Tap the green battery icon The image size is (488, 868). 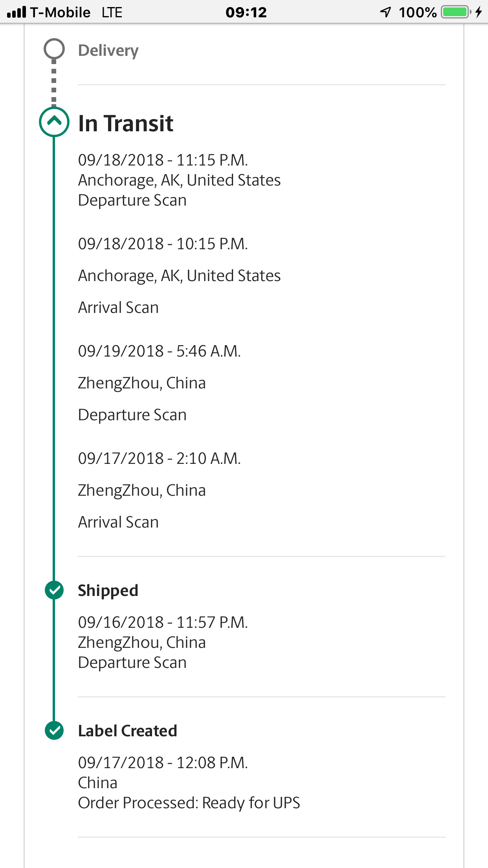point(455,12)
